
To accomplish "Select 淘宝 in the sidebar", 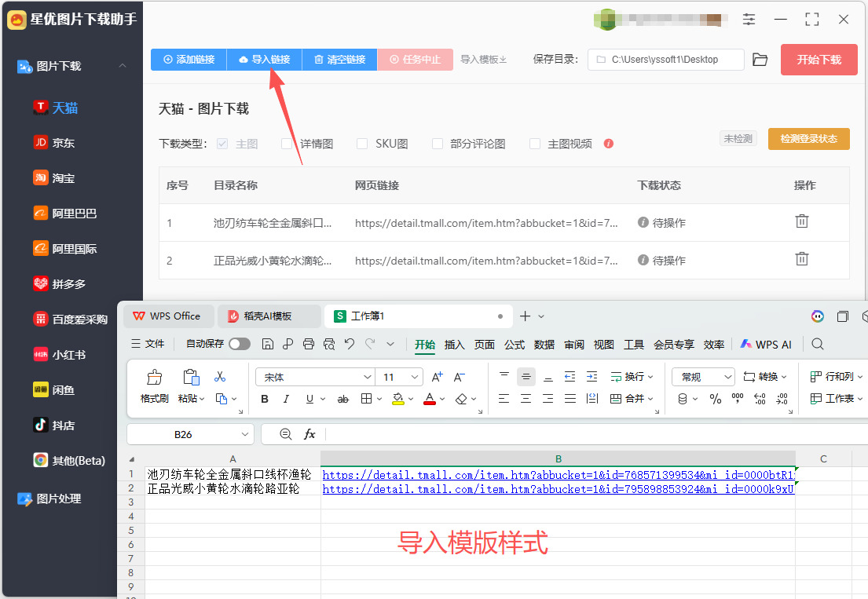I will (x=53, y=178).
